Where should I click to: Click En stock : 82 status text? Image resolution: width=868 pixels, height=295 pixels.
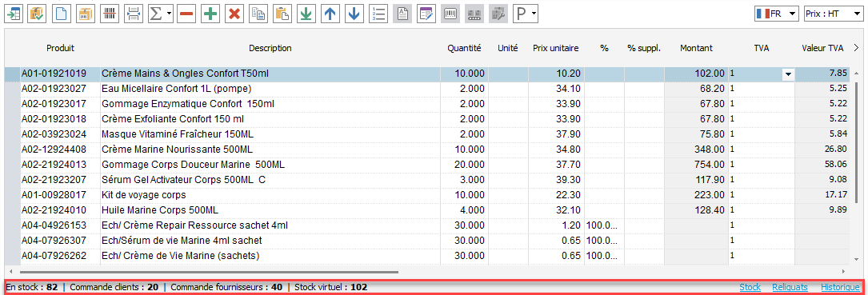(31, 287)
